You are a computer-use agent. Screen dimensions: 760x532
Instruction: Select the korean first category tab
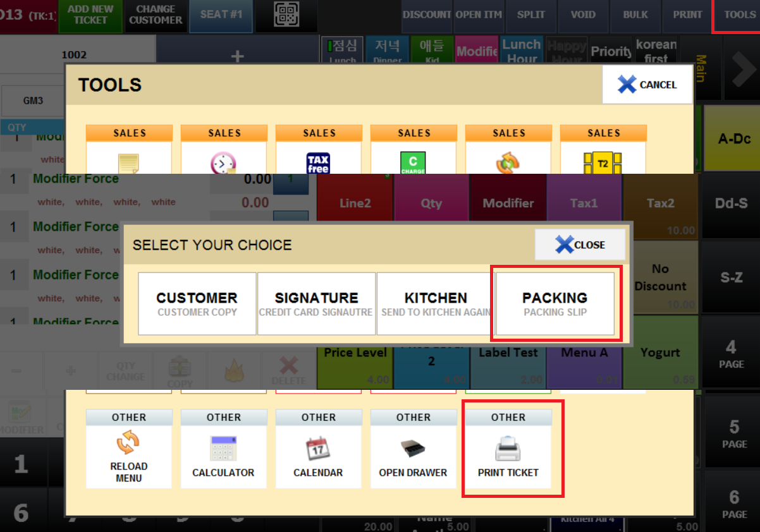[656, 49]
